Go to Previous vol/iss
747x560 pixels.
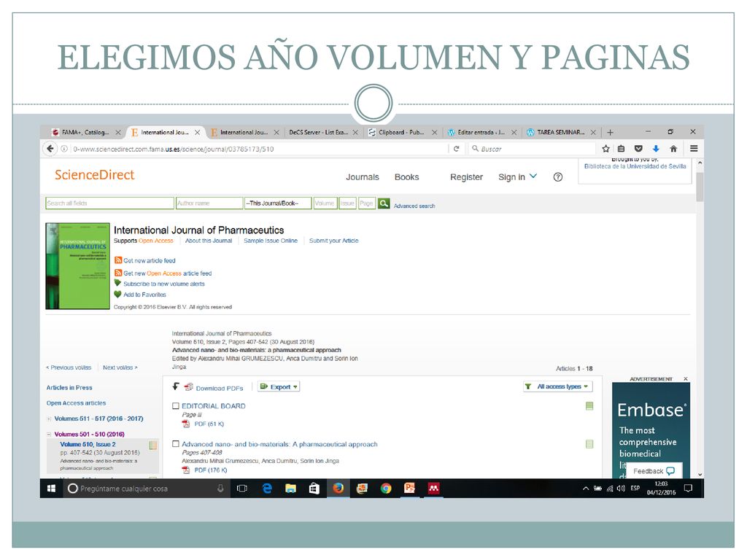pyautogui.click(x=68, y=367)
